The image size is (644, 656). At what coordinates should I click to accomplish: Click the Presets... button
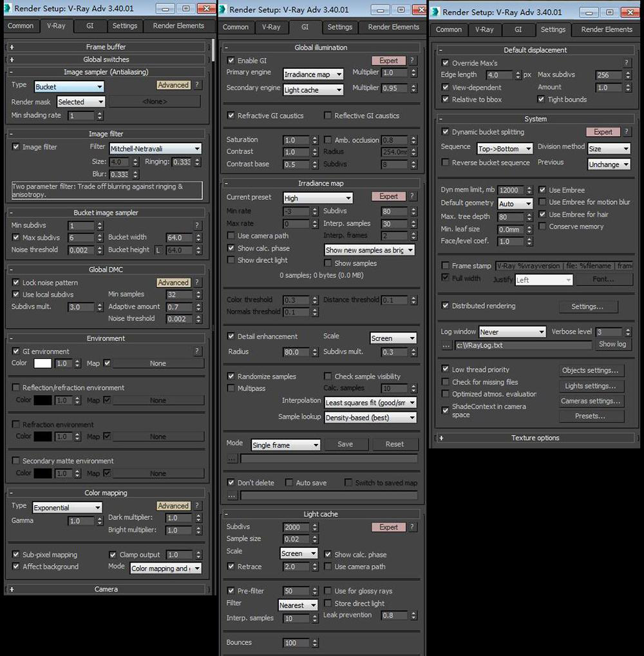tap(590, 416)
